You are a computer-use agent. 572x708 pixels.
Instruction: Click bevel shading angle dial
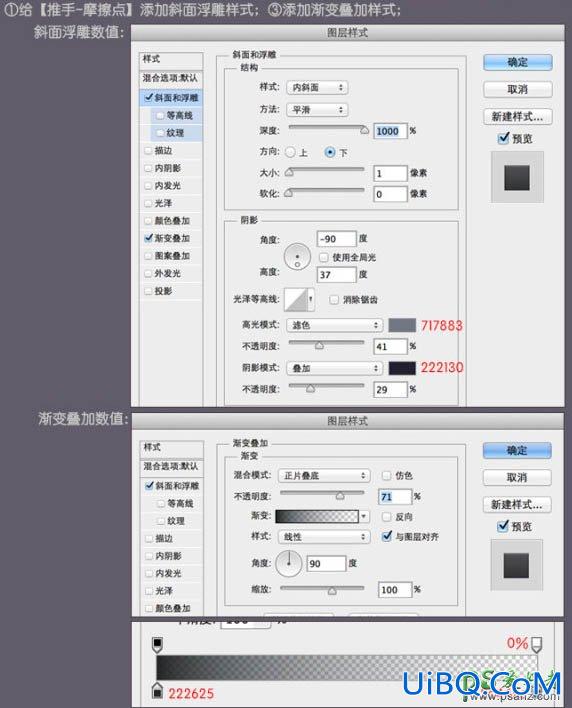(297, 256)
